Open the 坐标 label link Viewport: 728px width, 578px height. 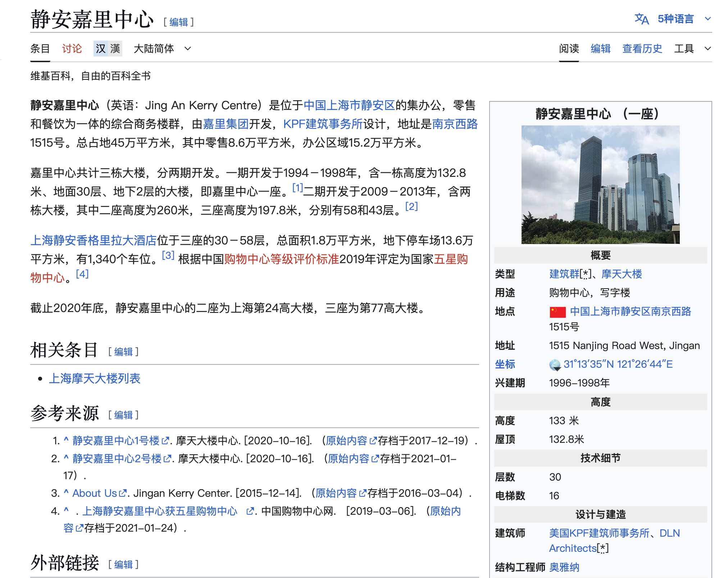pyautogui.click(x=505, y=364)
